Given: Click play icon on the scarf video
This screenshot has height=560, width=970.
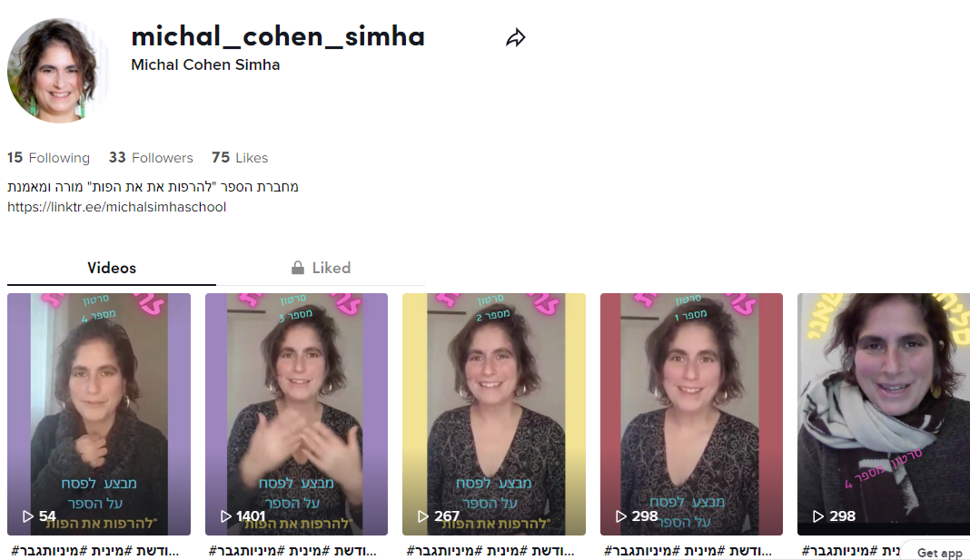Looking at the screenshot, I should tap(817, 516).
